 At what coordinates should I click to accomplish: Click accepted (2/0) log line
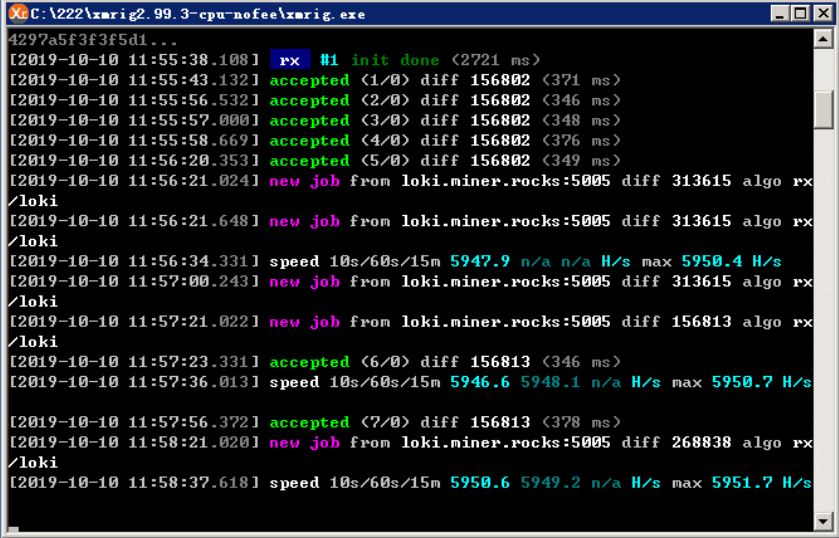click(315, 100)
